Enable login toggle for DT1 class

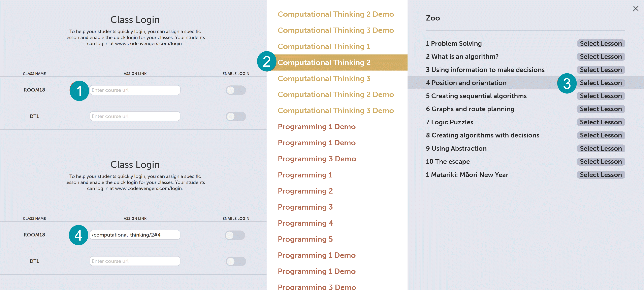pyautogui.click(x=235, y=116)
